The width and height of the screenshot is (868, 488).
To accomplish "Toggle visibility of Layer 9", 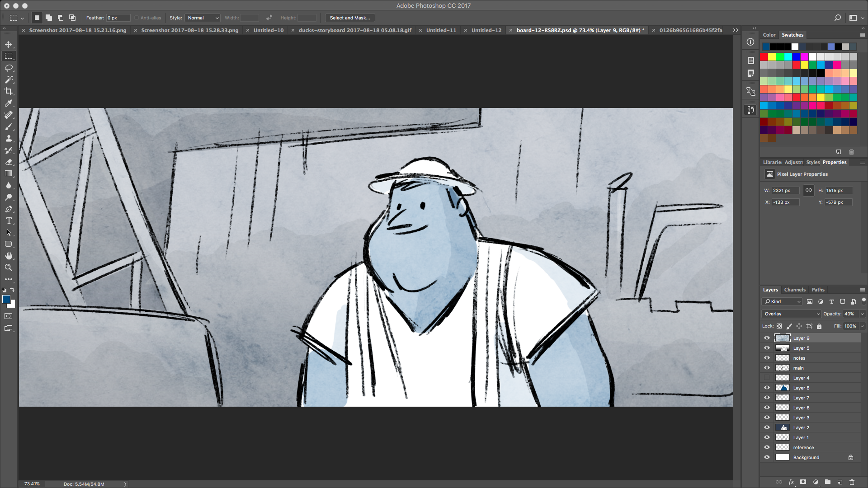I will click(767, 338).
